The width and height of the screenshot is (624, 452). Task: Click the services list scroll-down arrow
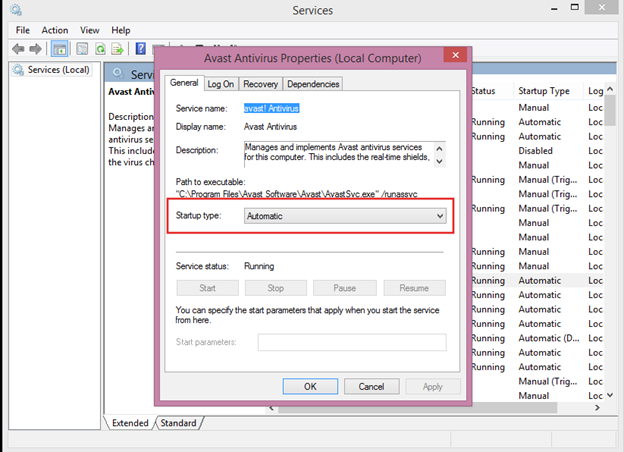[x=610, y=395]
